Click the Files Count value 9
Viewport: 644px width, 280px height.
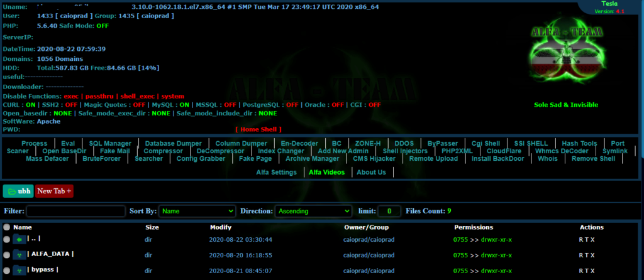coord(449,211)
